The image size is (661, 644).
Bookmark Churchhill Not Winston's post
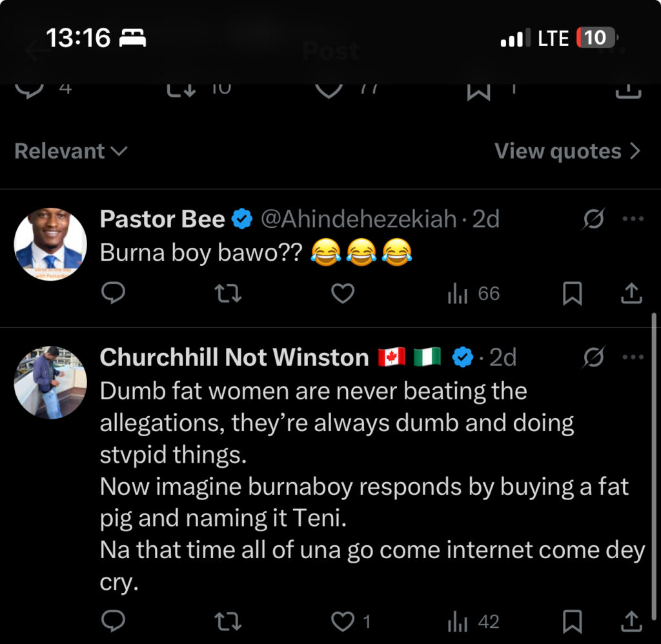(572, 621)
